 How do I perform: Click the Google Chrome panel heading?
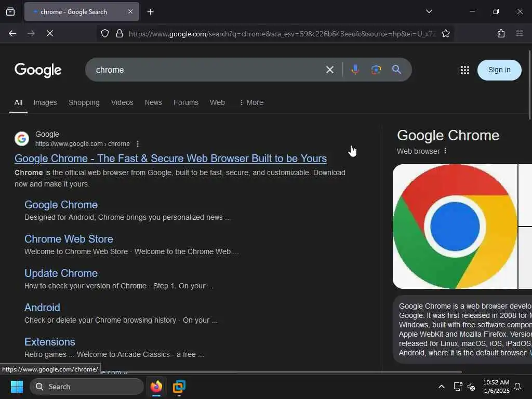click(x=448, y=136)
